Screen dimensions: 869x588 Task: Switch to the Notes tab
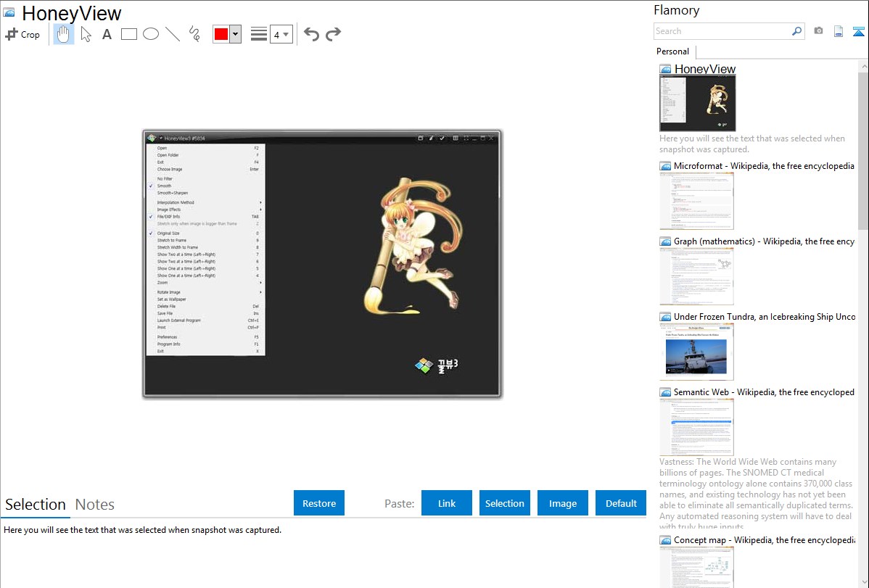point(95,505)
